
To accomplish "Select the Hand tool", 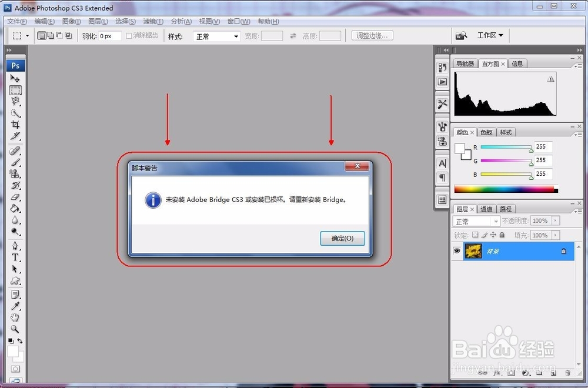I will click(15, 318).
